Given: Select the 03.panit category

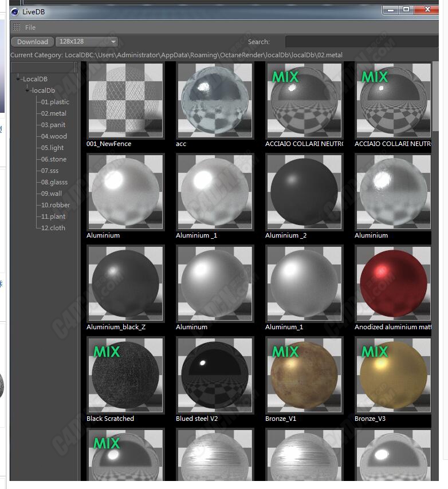Looking at the screenshot, I should [x=53, y=125].
